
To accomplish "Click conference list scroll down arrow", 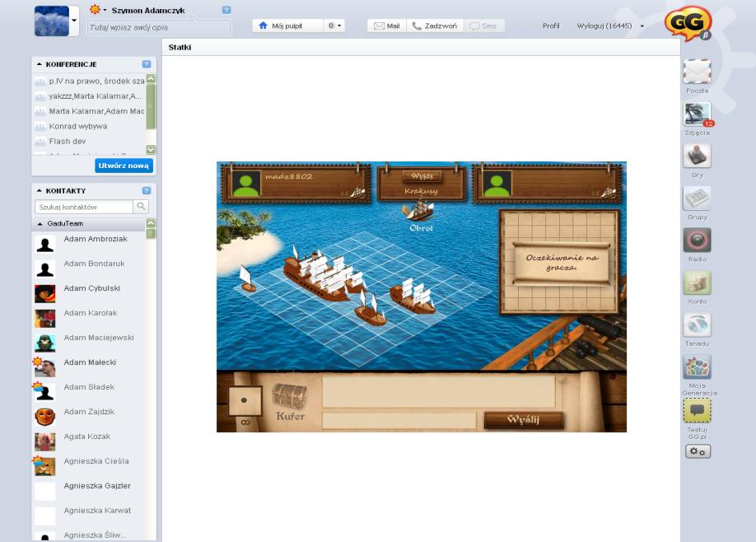I will 151,149.
